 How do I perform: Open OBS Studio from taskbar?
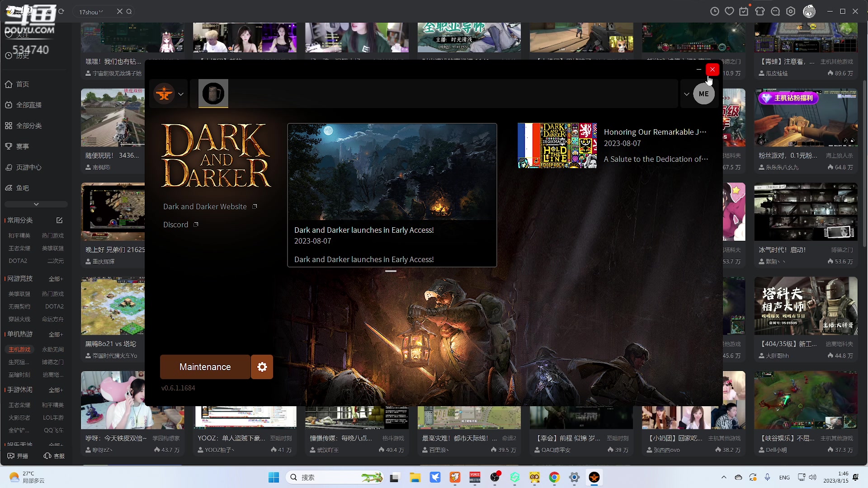(495, 478)
